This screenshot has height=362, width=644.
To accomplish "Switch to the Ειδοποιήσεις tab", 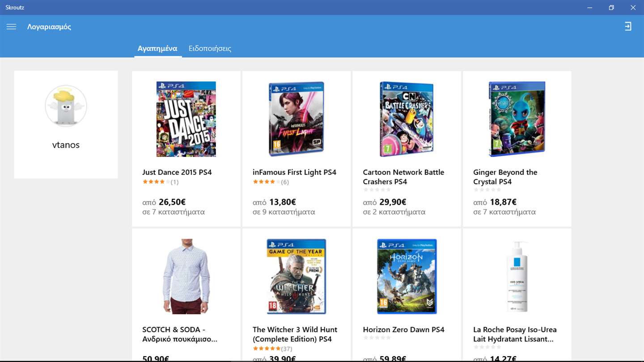I will click(x=210, y=48).
